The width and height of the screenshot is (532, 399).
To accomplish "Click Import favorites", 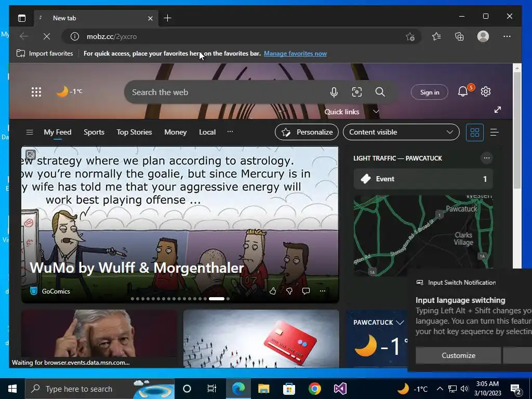I will [45, 54].
